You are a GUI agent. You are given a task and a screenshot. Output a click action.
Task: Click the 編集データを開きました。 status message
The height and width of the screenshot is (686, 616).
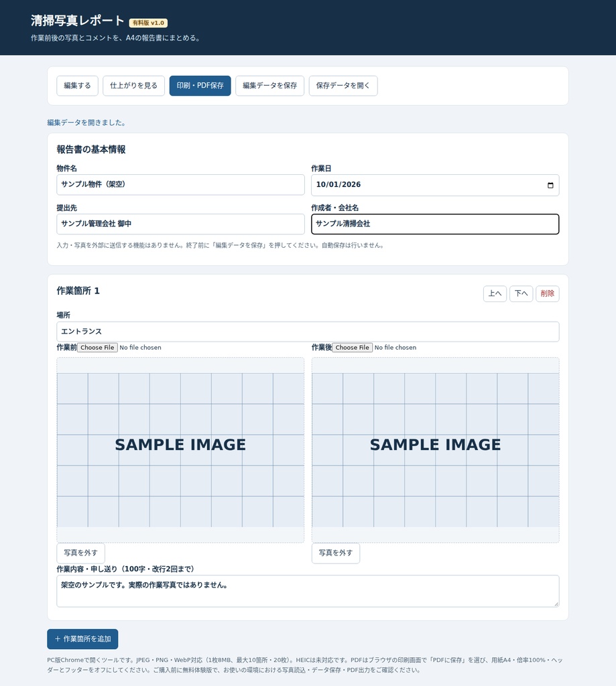click(87, 123)
